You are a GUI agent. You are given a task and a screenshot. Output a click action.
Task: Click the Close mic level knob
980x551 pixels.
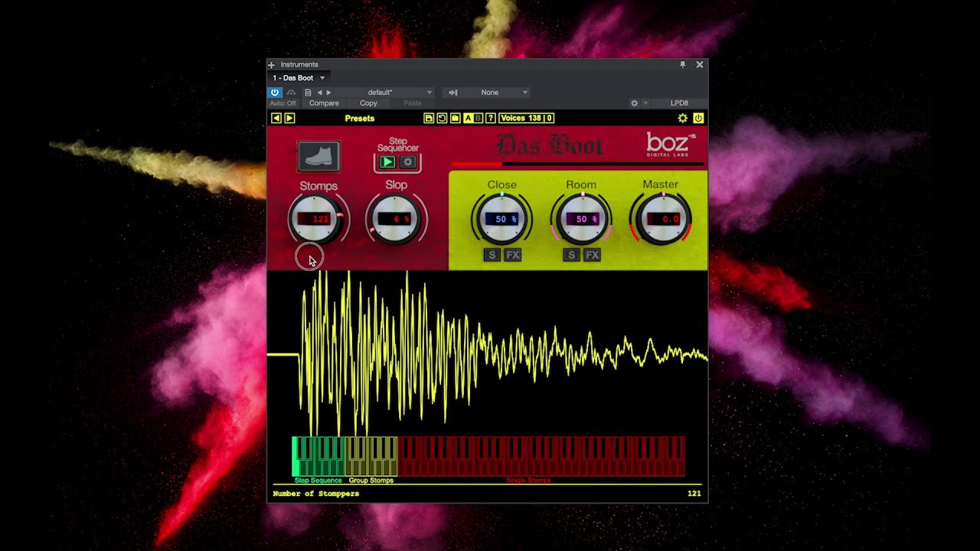click(x=501, y=219)
